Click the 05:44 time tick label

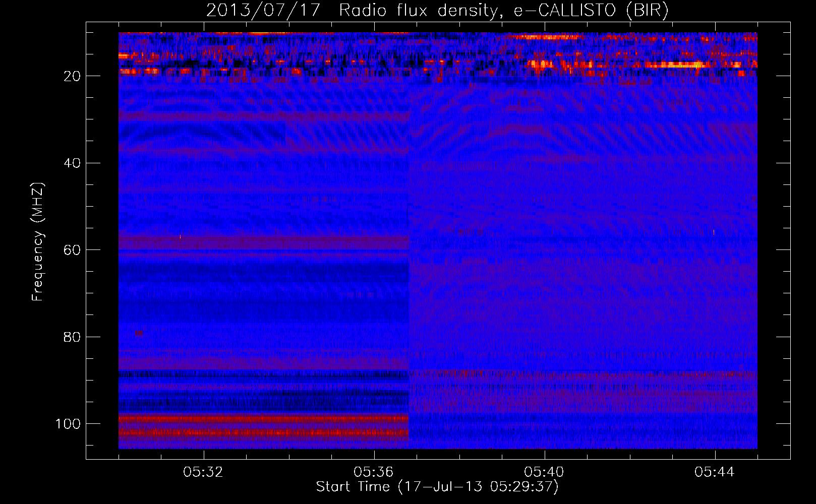pos(715,472)
